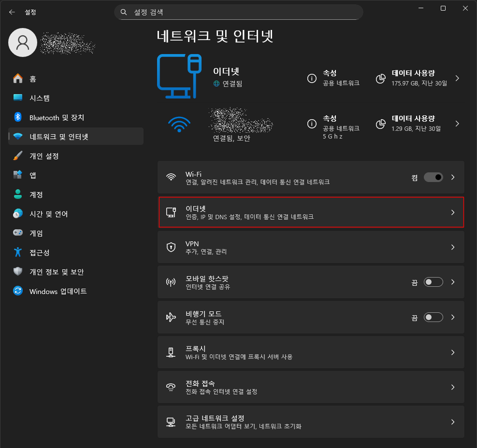Select 네트워크 및 인터넷 in the sidebar
The height and width of the screenshot is (448, 477).
click(x=76, y=137)
